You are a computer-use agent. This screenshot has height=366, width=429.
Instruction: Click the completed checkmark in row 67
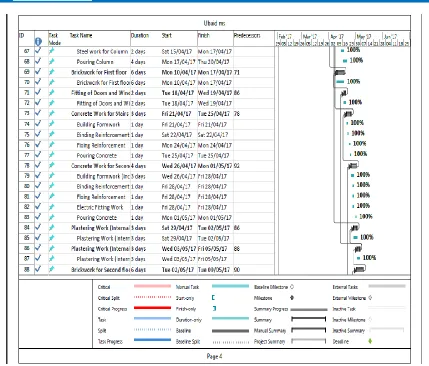pyautogui.click(x=38, y=51)
